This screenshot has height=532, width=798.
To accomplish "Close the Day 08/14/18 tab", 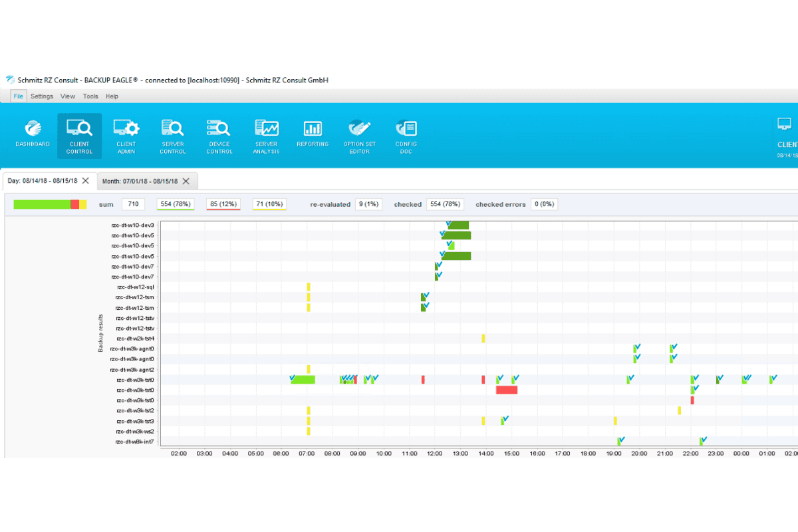I will coord(86,181).
